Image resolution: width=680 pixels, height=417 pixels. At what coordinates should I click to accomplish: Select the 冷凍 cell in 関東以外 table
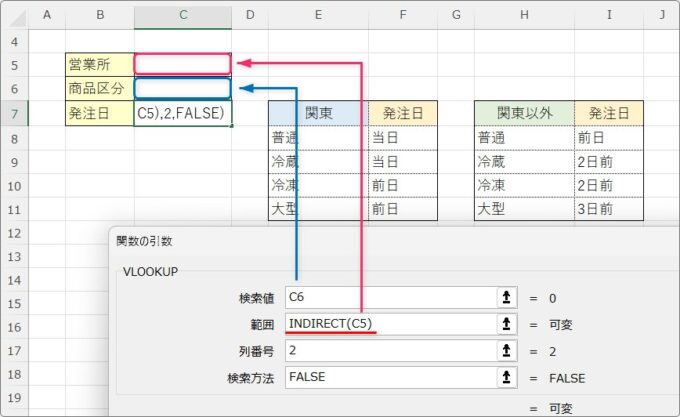click(524, 185)
